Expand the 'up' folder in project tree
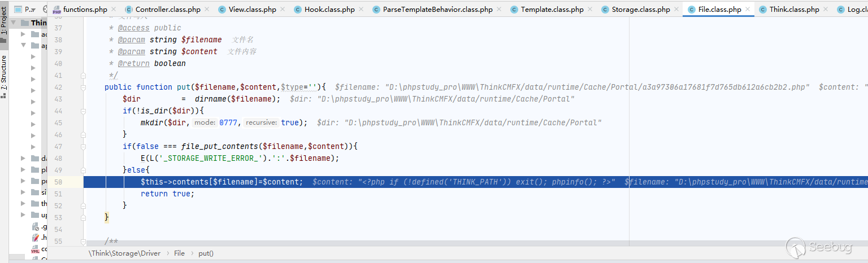Image resolution: width=868 pixels, height=263 pixels. coord(23,215)
